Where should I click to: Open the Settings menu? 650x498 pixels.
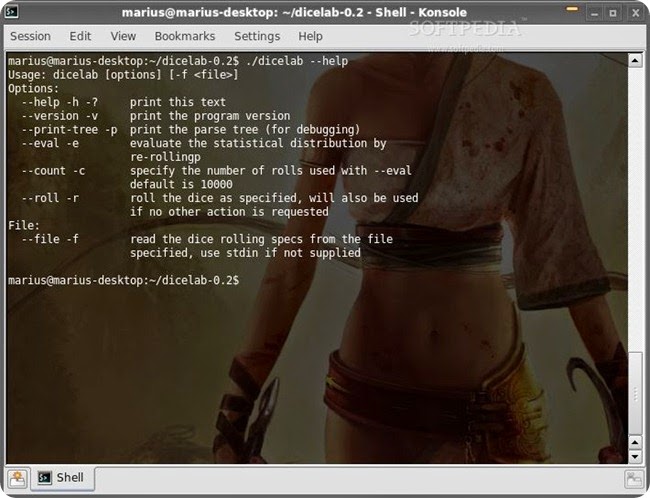257,36
